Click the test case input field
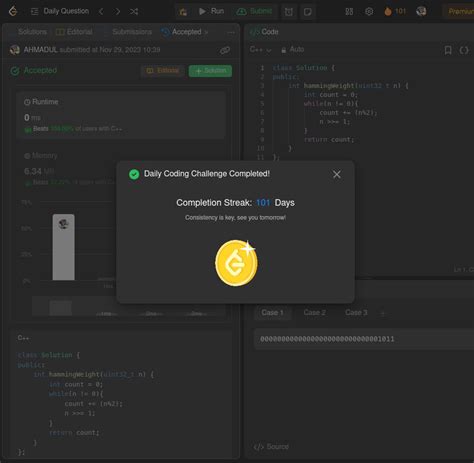Screen dimensions: 474x463 [364, 339]
